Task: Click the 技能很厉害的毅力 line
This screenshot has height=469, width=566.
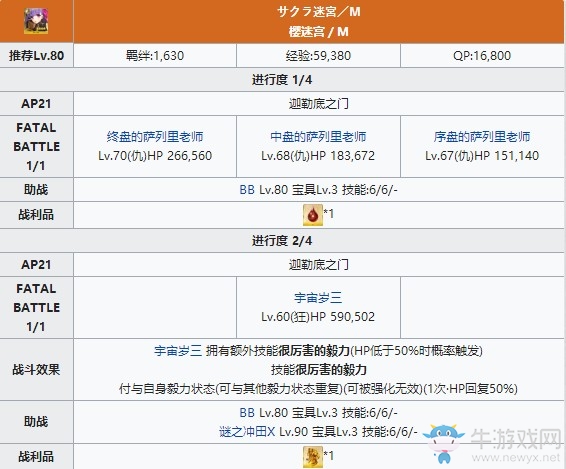Action: pos(318,370)
